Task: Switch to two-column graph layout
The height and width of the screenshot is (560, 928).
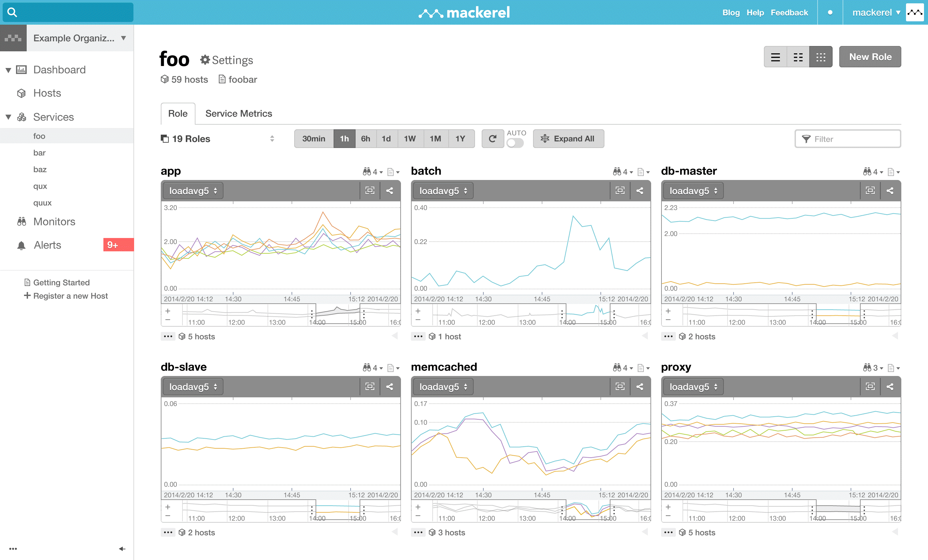Action: [798, 57]
